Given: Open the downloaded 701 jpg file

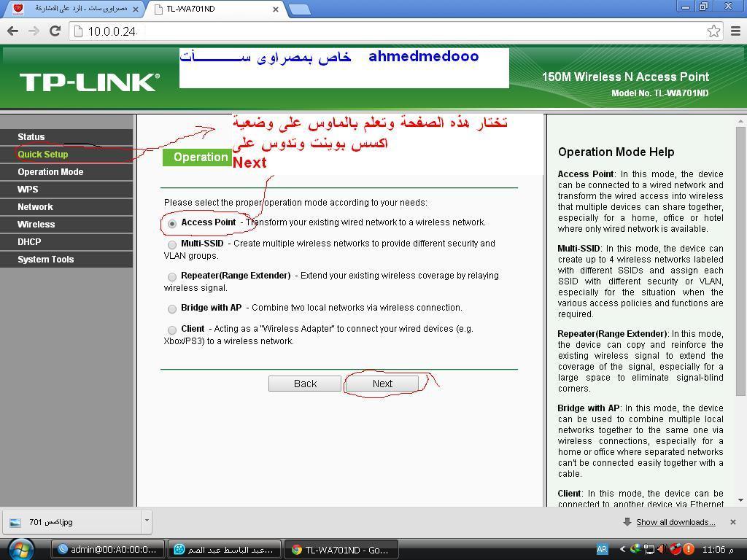Looking at the screenshot, I should pyautogui.click(x=71, y=522).
